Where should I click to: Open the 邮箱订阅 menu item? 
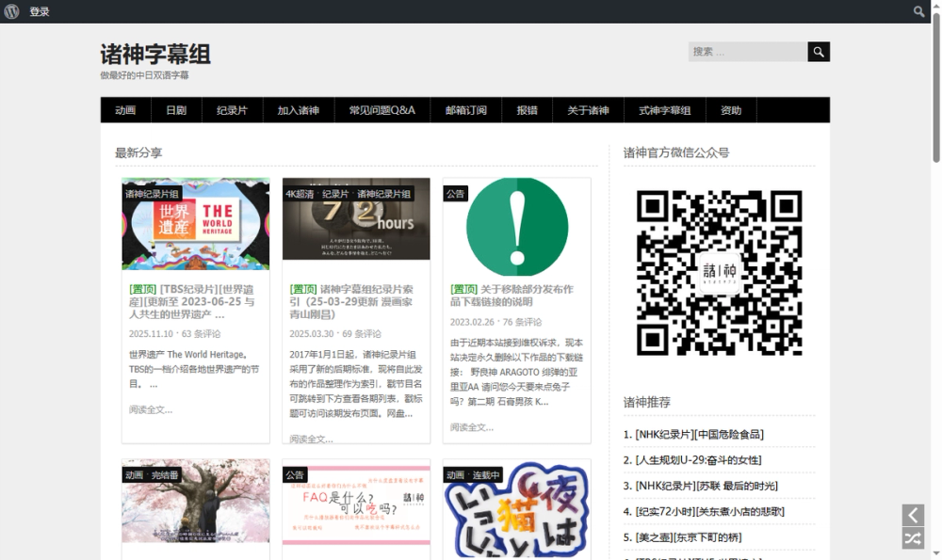465,110
